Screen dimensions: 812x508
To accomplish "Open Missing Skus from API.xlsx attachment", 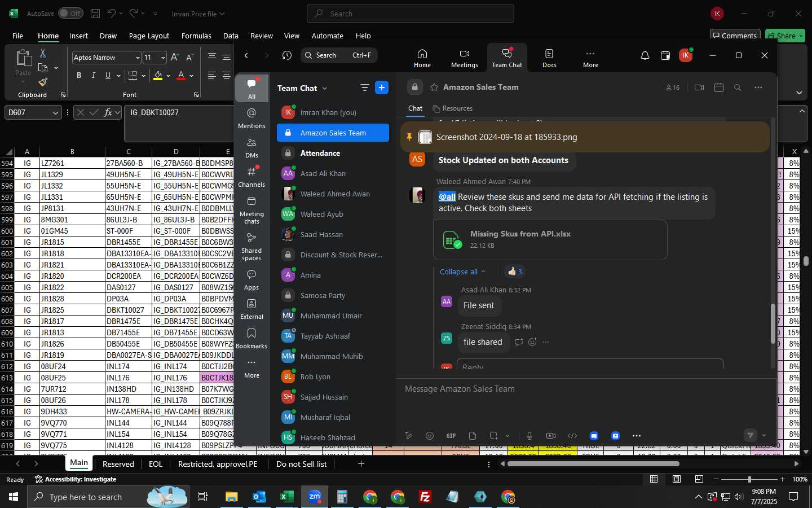I will click(550, 239).
